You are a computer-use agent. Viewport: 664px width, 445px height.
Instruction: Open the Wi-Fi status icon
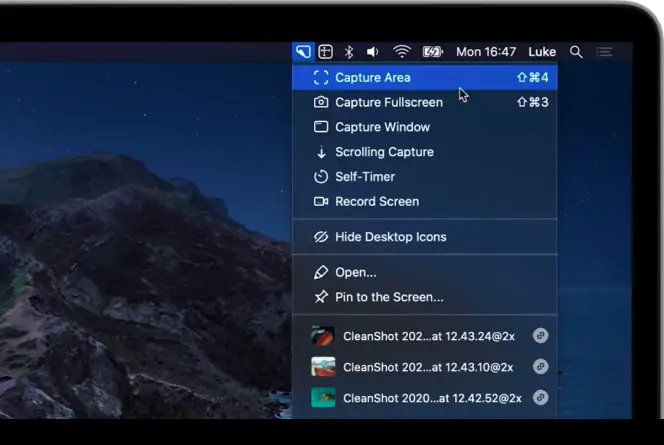(x=401, y=52)
